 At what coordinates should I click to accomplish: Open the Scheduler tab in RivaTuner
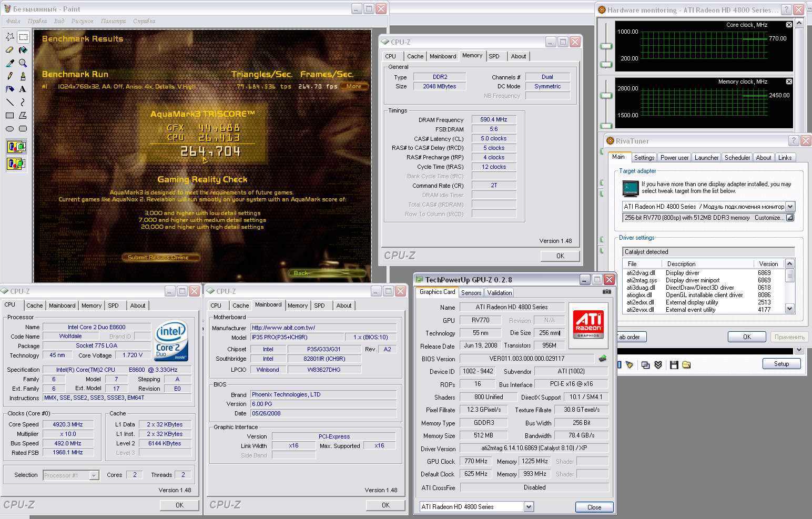pyautogui.click(x=737, y=158)
